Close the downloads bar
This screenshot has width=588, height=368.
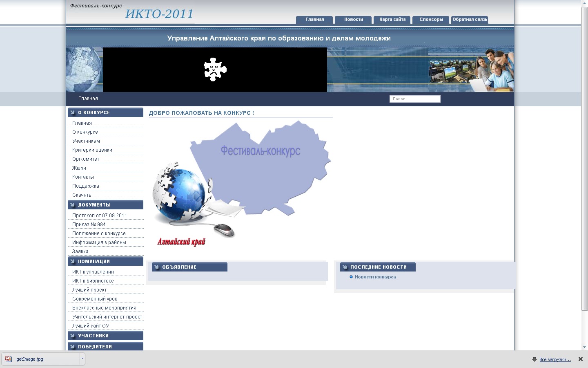tap(580, 359)
